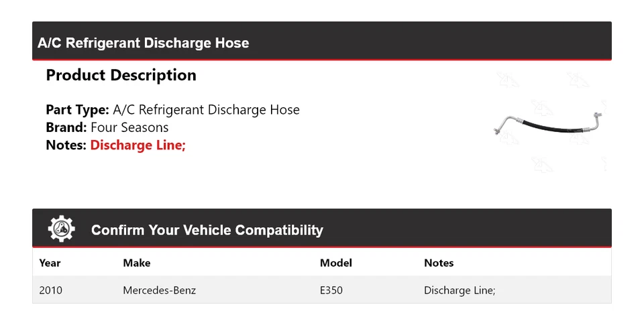644x325 pixels.
Task: Select the Mercedes-Benz make cell
Action: [159, 290]
